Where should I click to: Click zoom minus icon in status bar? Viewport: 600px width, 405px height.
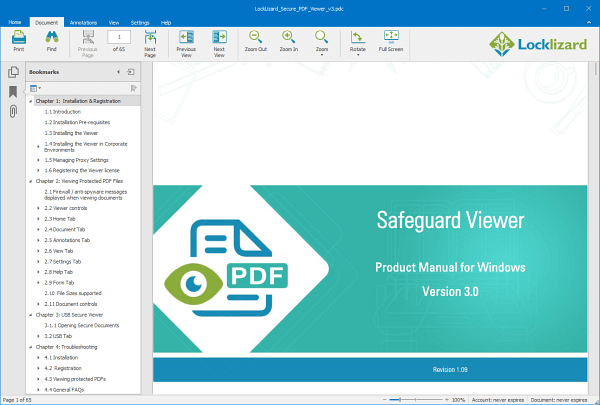[385, 400]
